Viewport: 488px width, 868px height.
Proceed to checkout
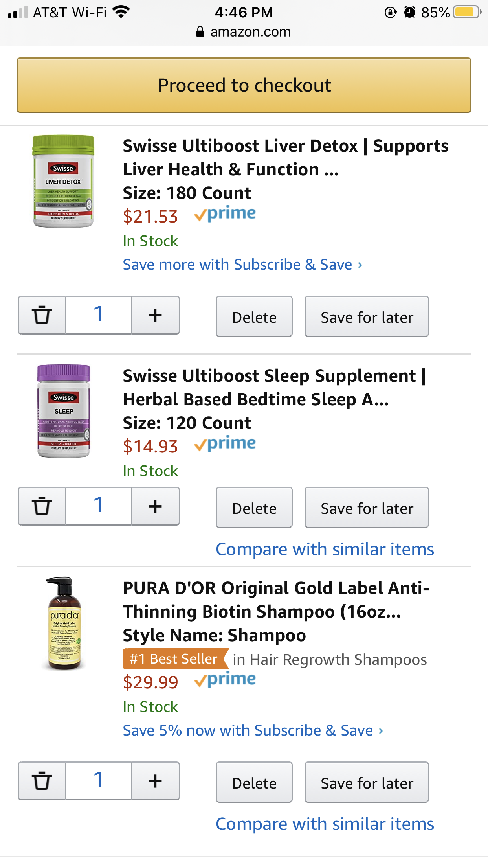click(x=244, y=85)
